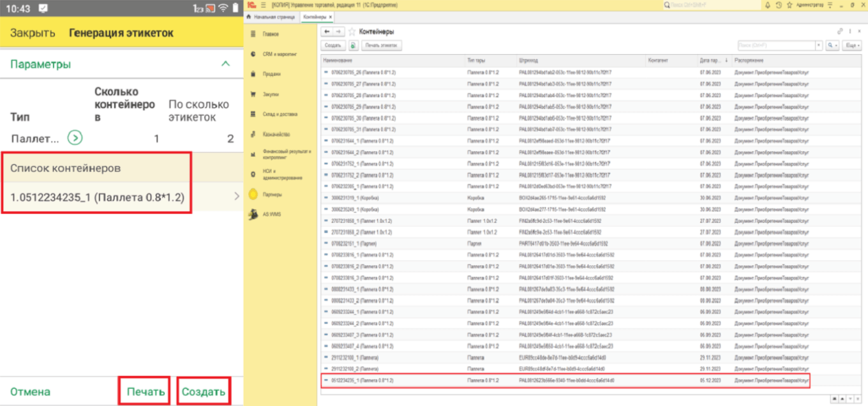
Task: Open Партнеры section in sidebar
Action: point(271,194)
